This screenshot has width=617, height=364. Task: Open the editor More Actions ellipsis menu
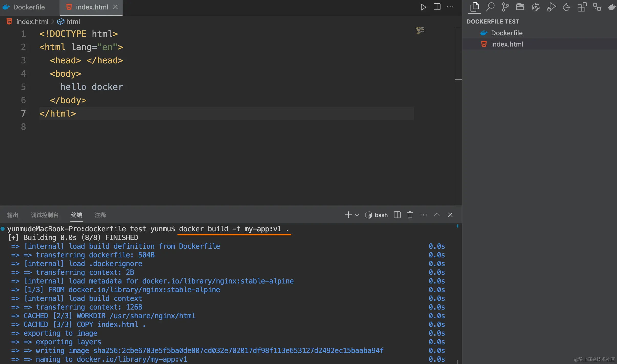450,7
